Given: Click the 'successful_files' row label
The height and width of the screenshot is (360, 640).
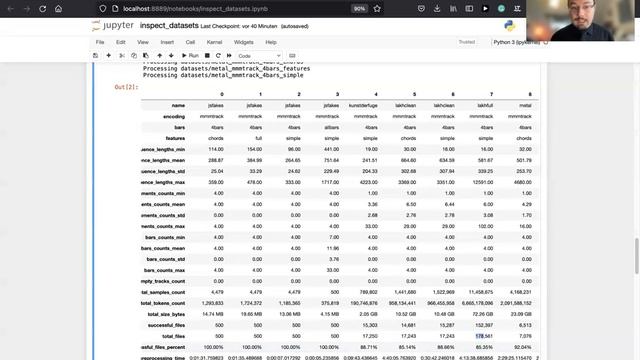Looking at the screenshot, I should [x=167, y=325].
